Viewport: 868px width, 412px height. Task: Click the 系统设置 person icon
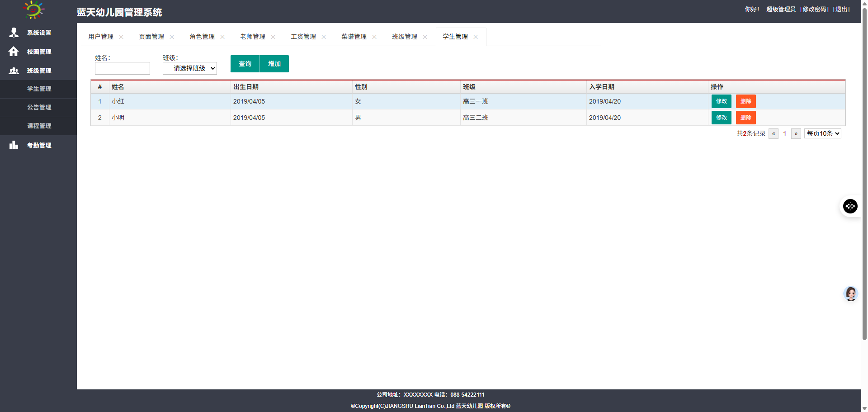[14, 33]
